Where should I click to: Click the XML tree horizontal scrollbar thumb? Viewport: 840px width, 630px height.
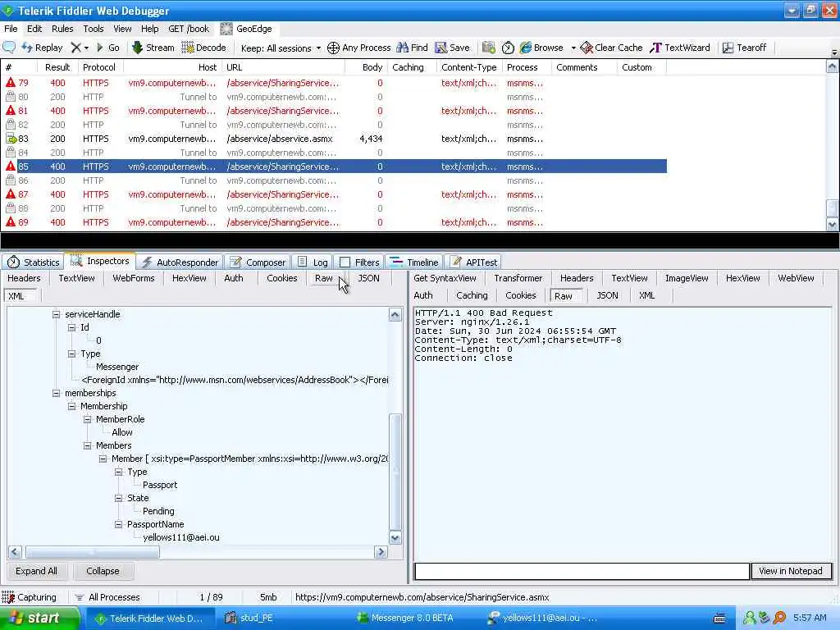93,552
